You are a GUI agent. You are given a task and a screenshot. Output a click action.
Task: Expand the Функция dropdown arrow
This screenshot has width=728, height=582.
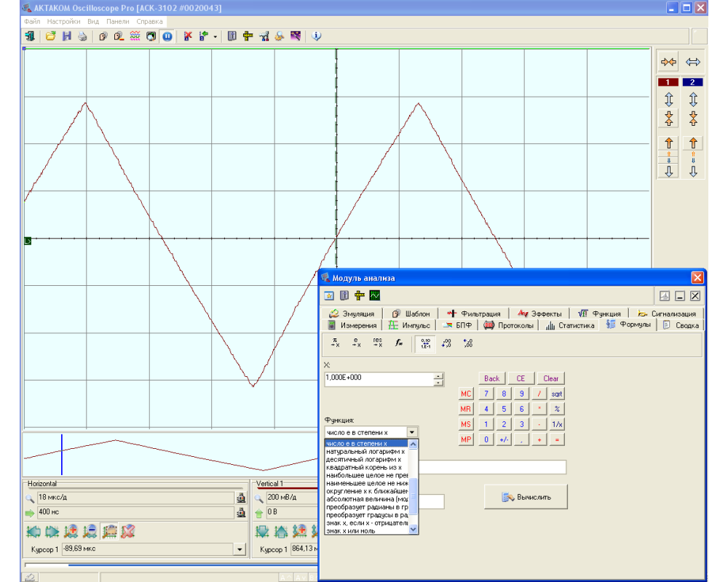tap(412, 432)
